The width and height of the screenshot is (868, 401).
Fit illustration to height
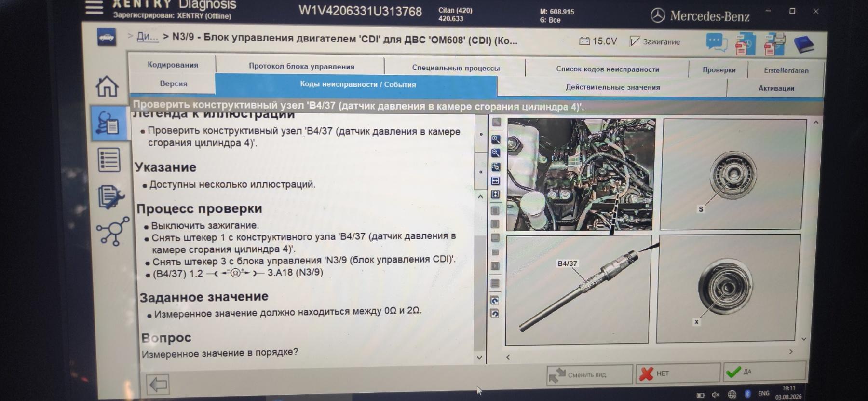coord(495,194)
